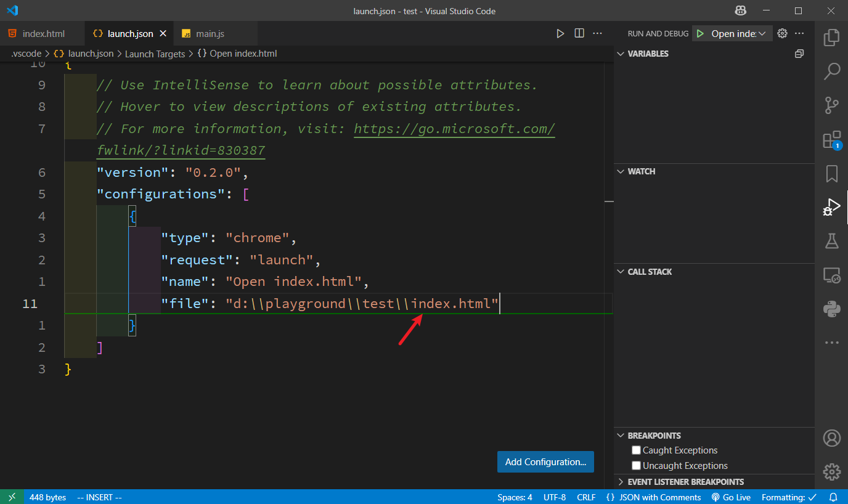
Task: Show additional views ellipsis in activity bar
Action: point(831,343)
